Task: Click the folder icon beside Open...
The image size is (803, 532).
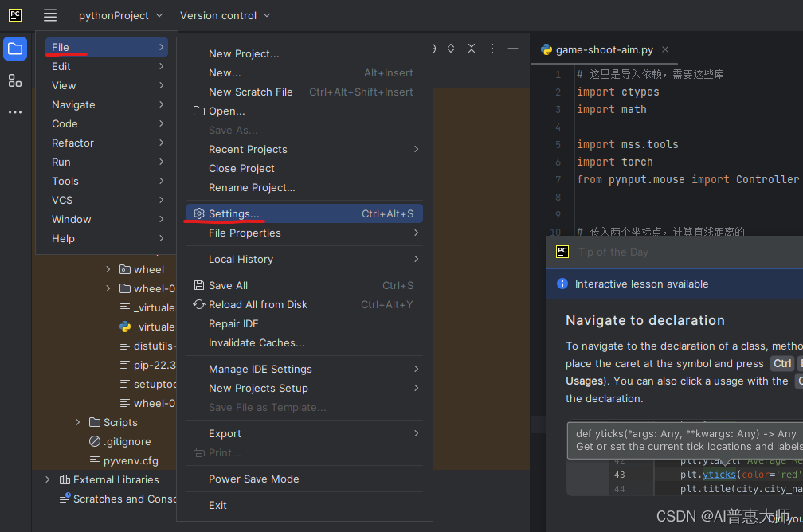Action: click(x=198, y=111)
